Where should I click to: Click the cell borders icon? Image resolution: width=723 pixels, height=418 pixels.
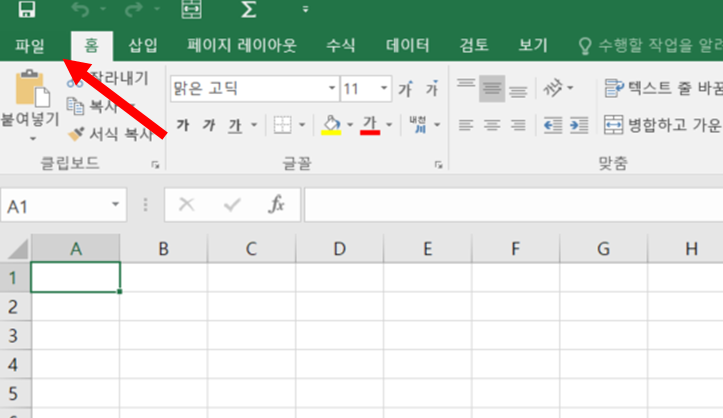click(283, 125)
